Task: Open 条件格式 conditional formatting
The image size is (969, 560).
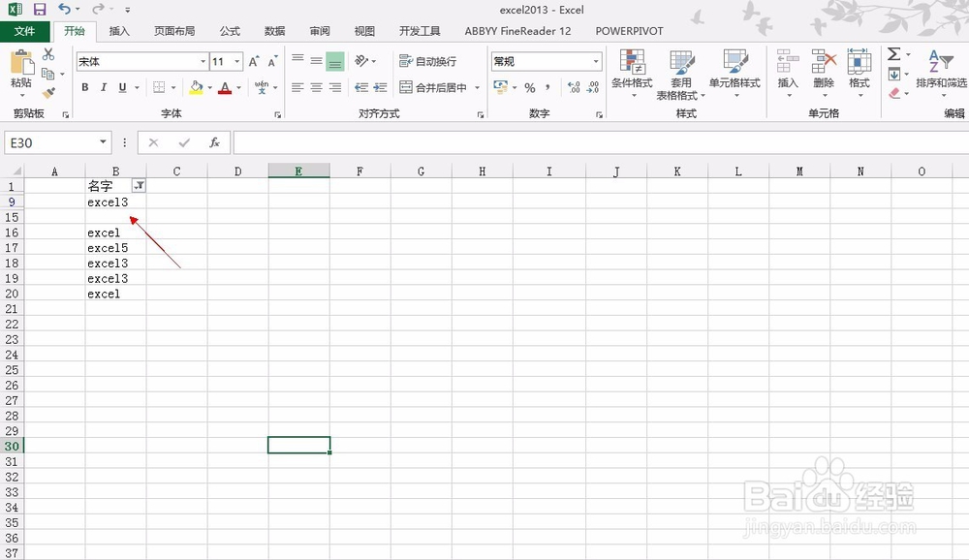Action: pos(632,75)
